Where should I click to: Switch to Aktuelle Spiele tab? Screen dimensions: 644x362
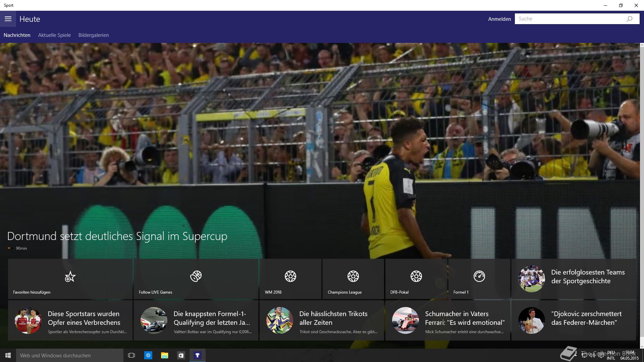[54, 35]
